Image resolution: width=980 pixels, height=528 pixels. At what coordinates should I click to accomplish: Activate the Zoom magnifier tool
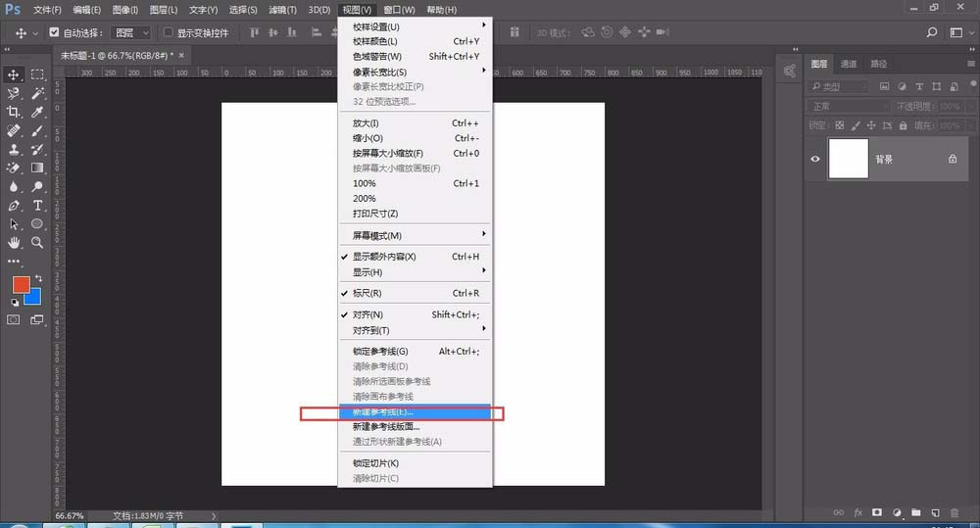pyautogui.click(x=38, y=242)
